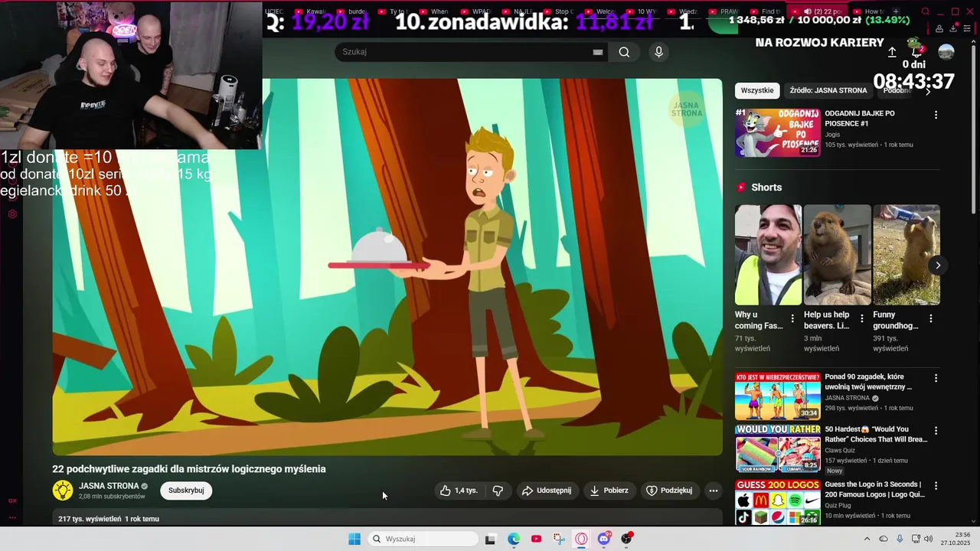This screenshot has height=551, width=980.
Task: Show next Shorts with arrow button
Action: (938, 266)
